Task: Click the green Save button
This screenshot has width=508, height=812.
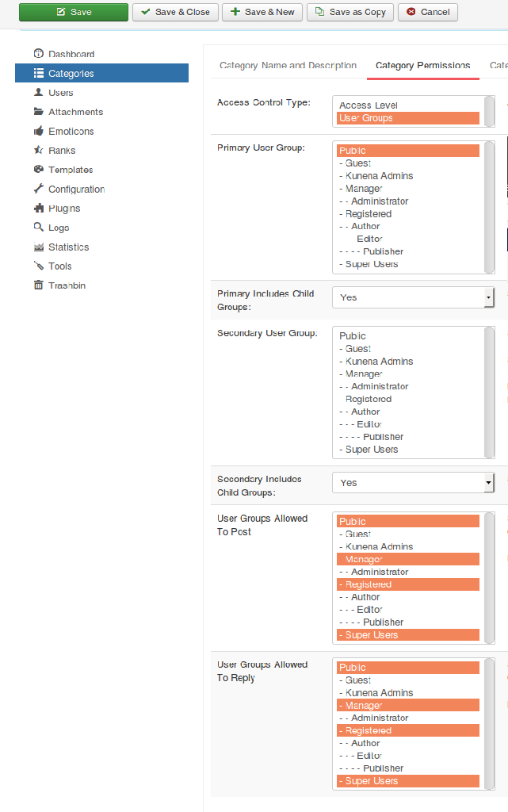Action: 73,12
